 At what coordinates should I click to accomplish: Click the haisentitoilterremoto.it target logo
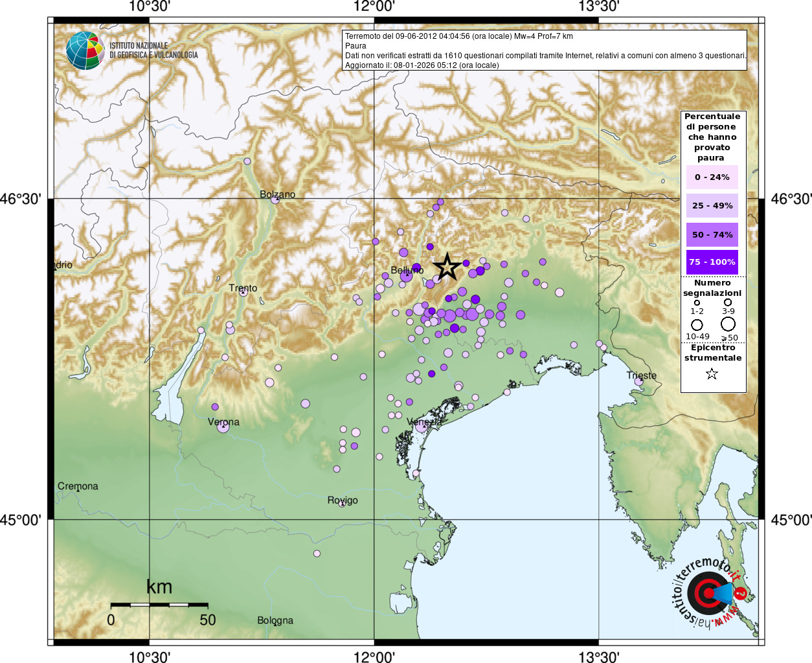tap(710, 592)
